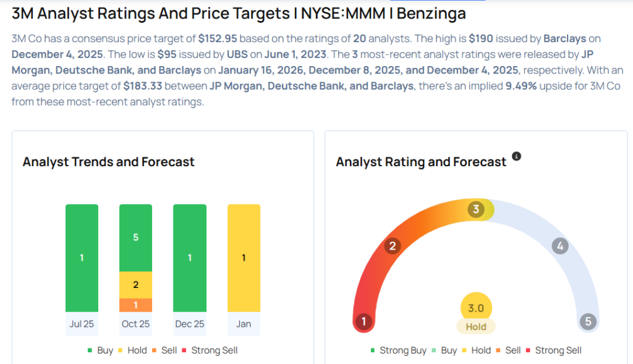Click the yellow gauge marker numbered 3
Image resolution: width=633 pixels, height=364 pixels.
tap(476, 210)
